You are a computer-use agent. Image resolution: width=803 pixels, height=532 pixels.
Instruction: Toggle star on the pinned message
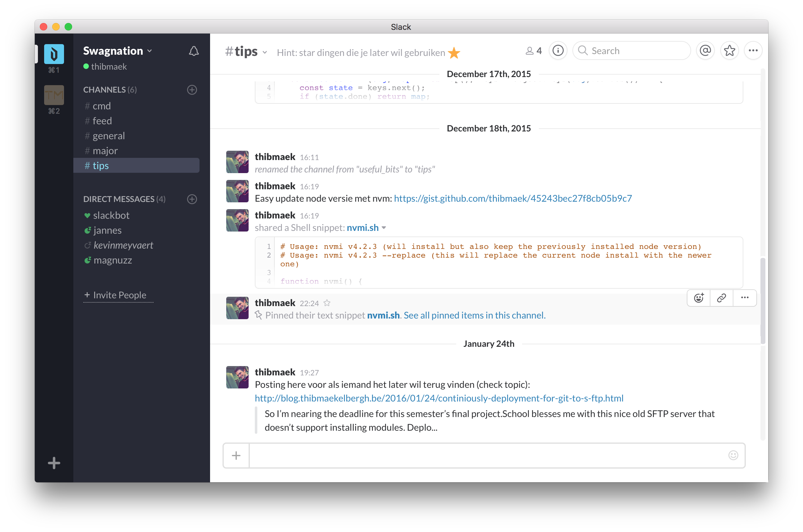coord(328,302)
